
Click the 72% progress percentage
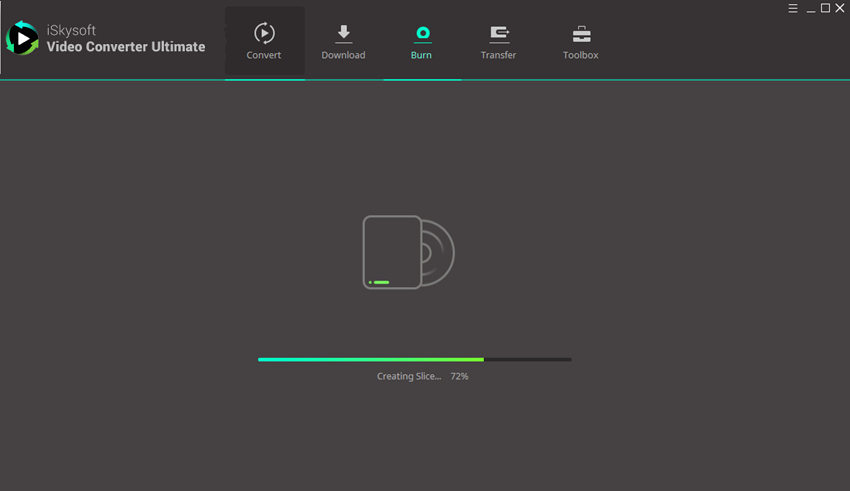point(459,377)
